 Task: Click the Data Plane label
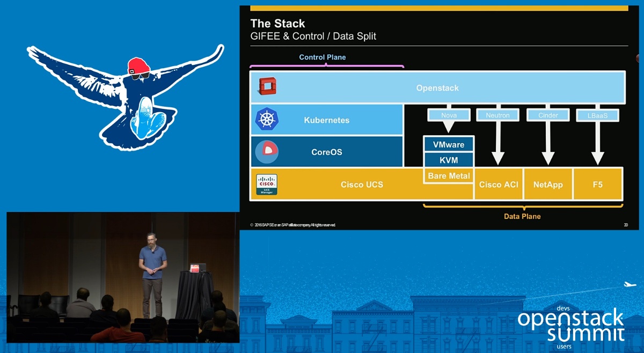click(x=522, y=216)
